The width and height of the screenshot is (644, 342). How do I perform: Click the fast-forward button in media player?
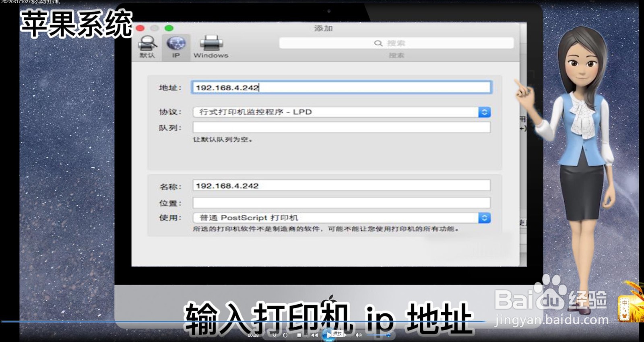(345, 335)
